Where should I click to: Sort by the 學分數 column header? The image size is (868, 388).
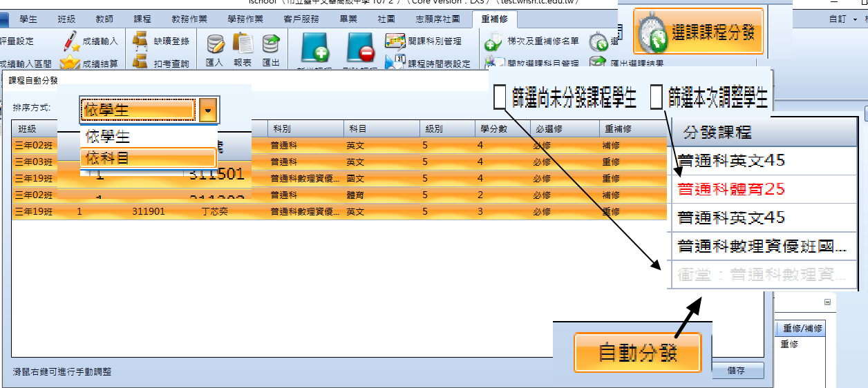tap(502, 129)
